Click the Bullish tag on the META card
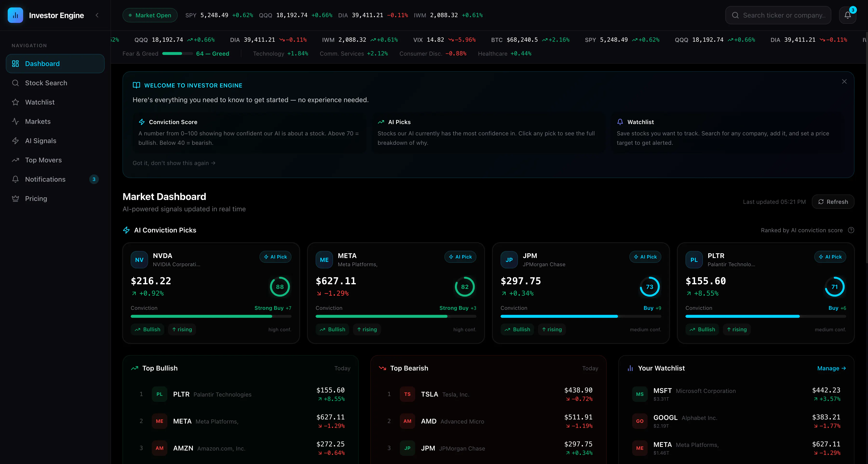Image resolution: width=868 pixels, height=464 pixels. pyautogui.click(x=332, y=330)
